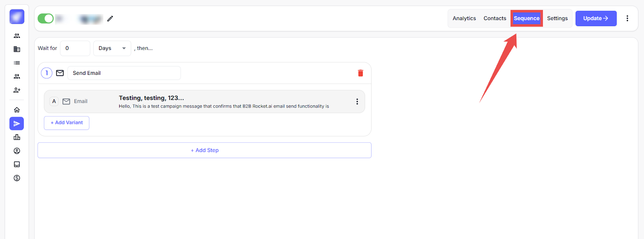The width and height of the screenshot is (644, 239).
Task: Click the add-person icon in sidebar
Action: (17, 90)
